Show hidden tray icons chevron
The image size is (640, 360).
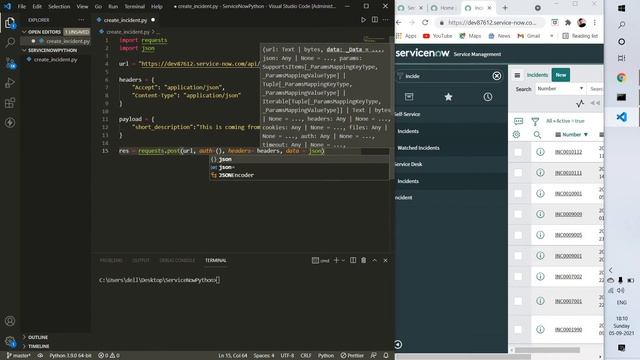tap(611, 270)
